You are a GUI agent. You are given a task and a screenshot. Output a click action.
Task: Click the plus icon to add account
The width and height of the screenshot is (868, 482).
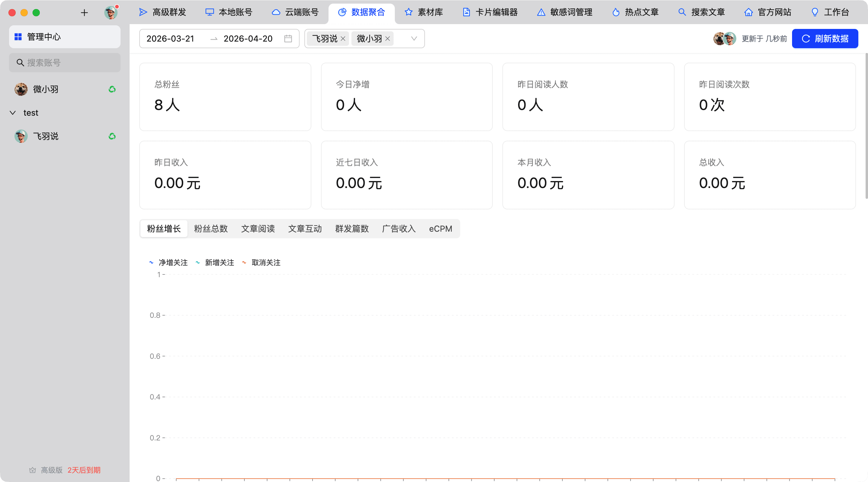[84, 13]
